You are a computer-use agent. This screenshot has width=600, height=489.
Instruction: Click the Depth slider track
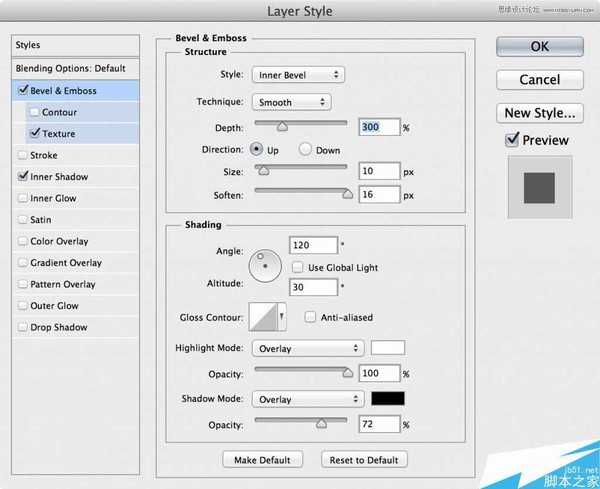click(x=301, y=123)
